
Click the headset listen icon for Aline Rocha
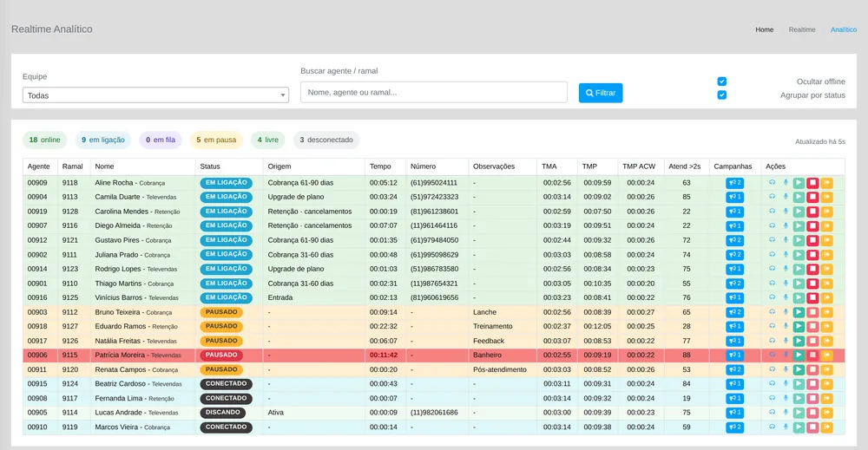point(772,182)
